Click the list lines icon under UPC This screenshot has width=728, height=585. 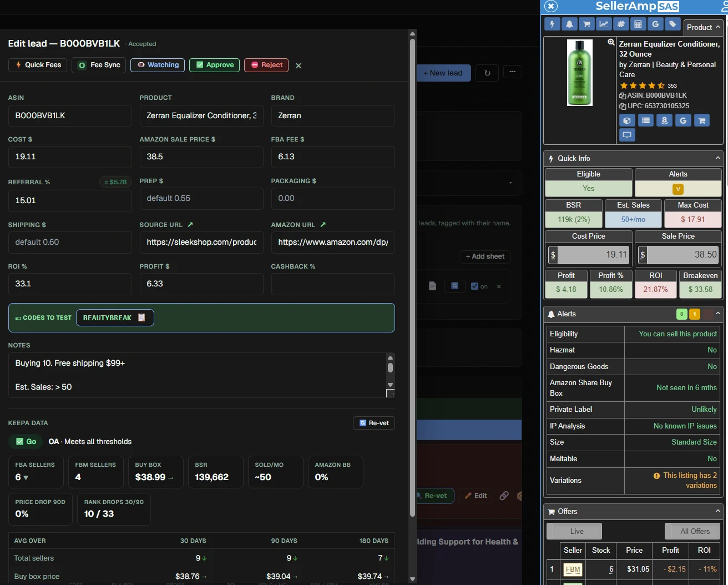point(646,120)
